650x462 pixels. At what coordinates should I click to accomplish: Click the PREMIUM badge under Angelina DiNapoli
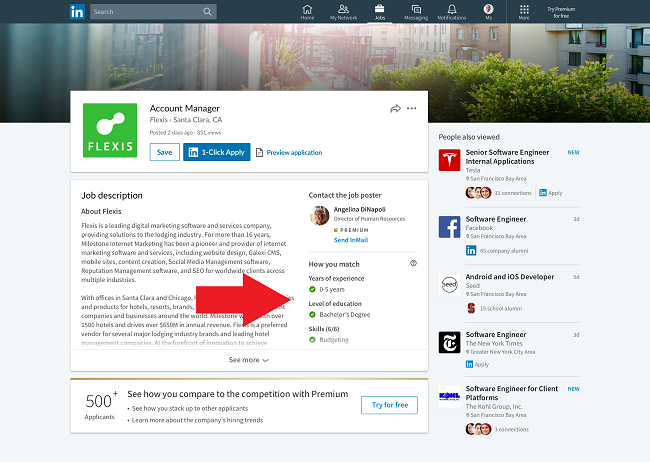(351, 230)
